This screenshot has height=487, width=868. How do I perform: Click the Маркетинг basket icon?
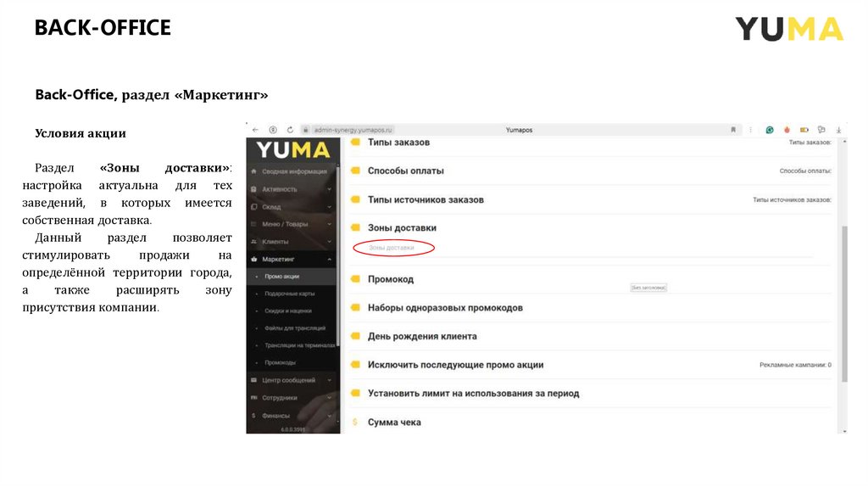[x=254, y=259]
